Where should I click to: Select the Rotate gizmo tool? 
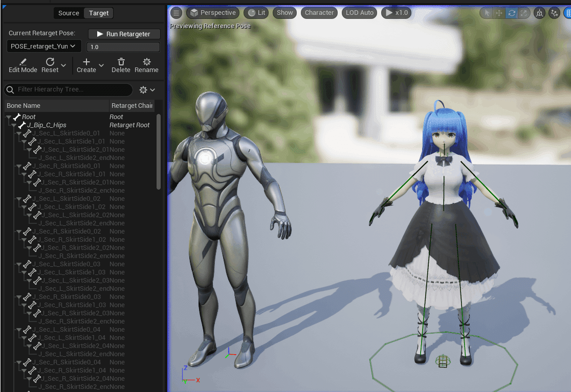511,13
